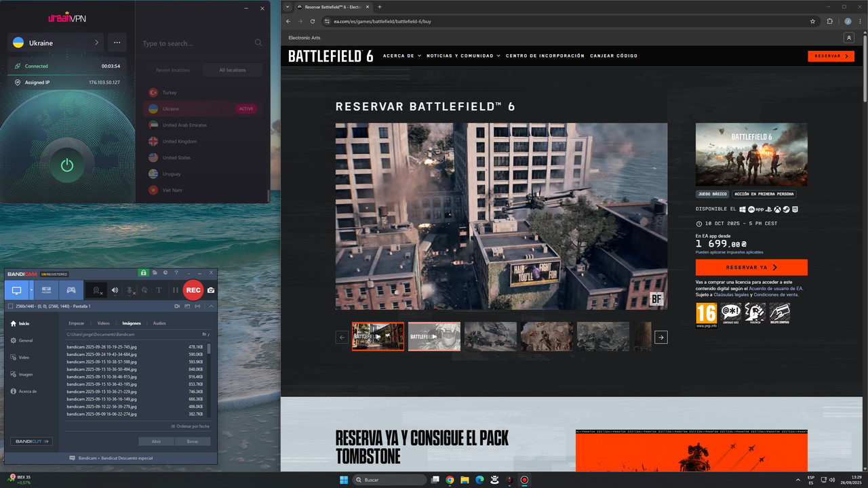Open Chrome from Windows taskbar
This screenshot has height=488, width=868.
click(450, 480)
